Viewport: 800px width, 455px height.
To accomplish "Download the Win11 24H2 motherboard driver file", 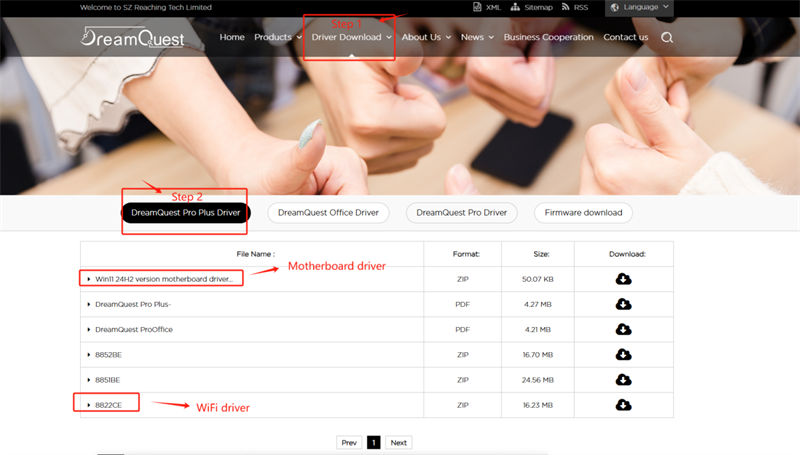I will point(623,279).
